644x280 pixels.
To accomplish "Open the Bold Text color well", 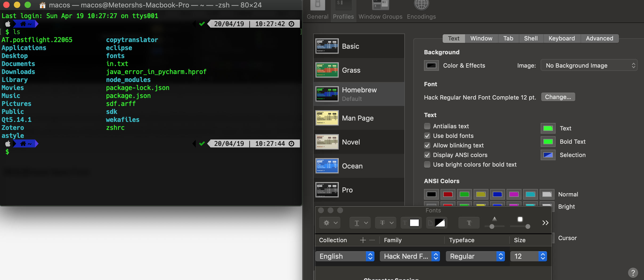I will click(548, 142).
